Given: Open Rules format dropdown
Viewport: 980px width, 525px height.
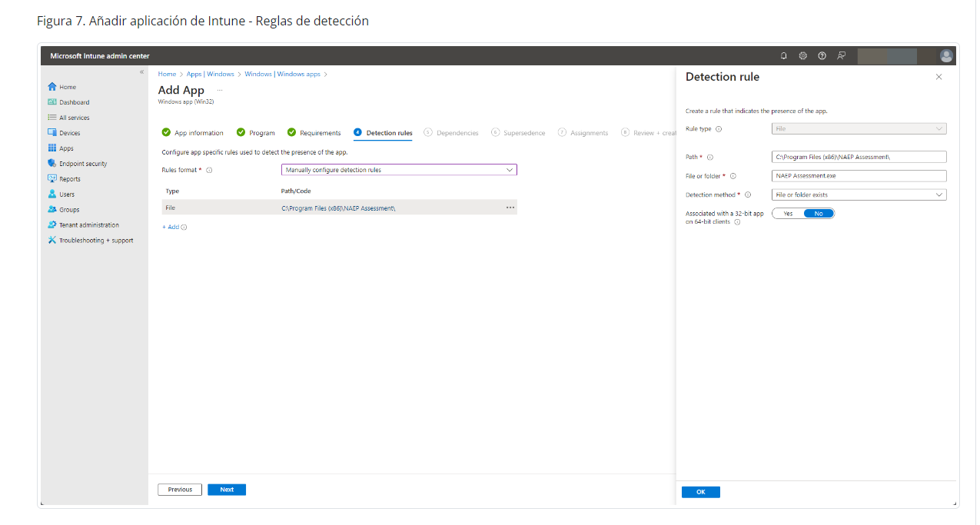Looking at the screenshot, I should click(399, 170).
